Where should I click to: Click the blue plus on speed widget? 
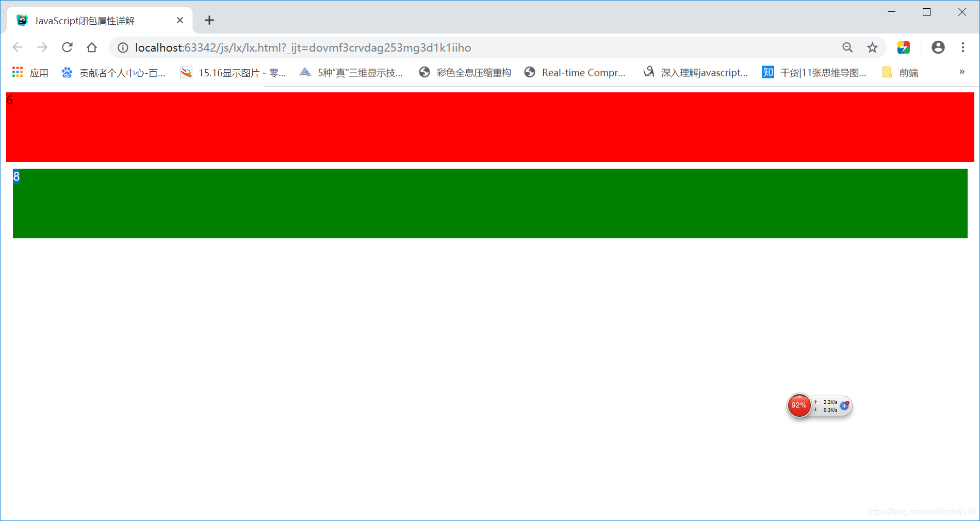tap(844, 406)
